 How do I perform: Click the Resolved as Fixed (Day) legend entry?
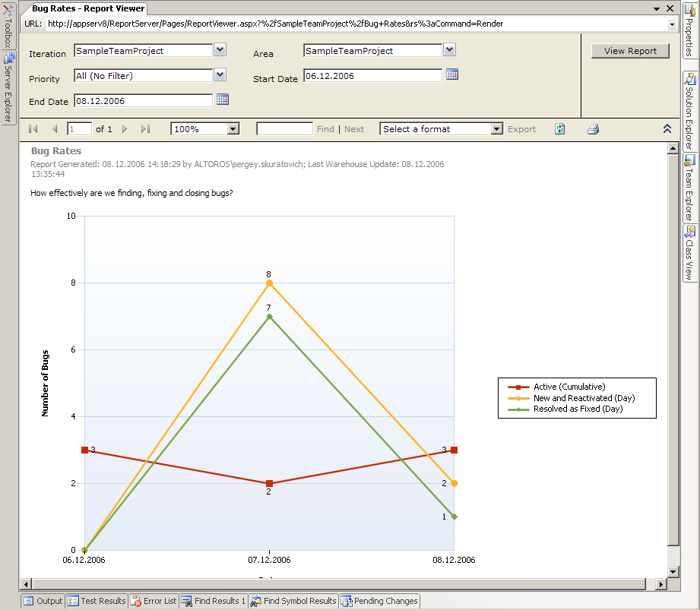[x=565, y=409]
